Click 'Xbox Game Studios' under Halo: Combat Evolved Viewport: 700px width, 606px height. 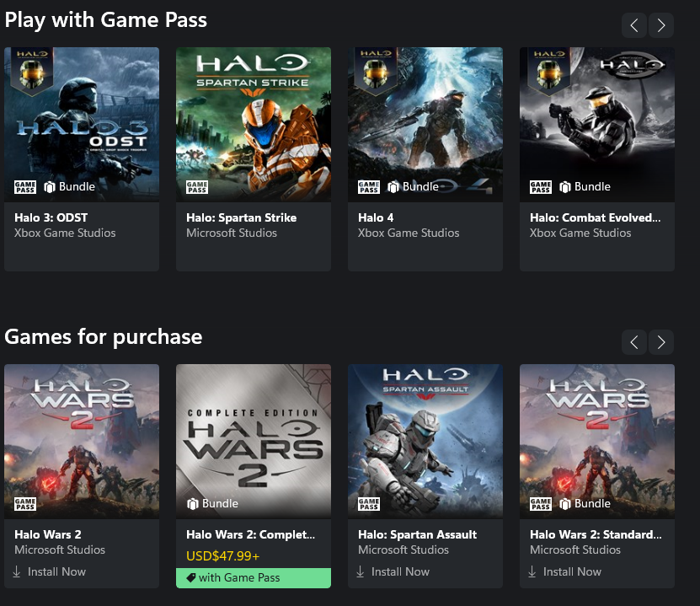click(x=580, y=233)
